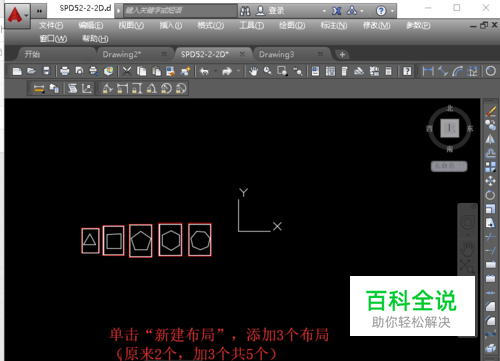This screenshot has height=361, width=500.
Task: Expand the Help dropdown arrow in title bar
Action: pos(392,11)
